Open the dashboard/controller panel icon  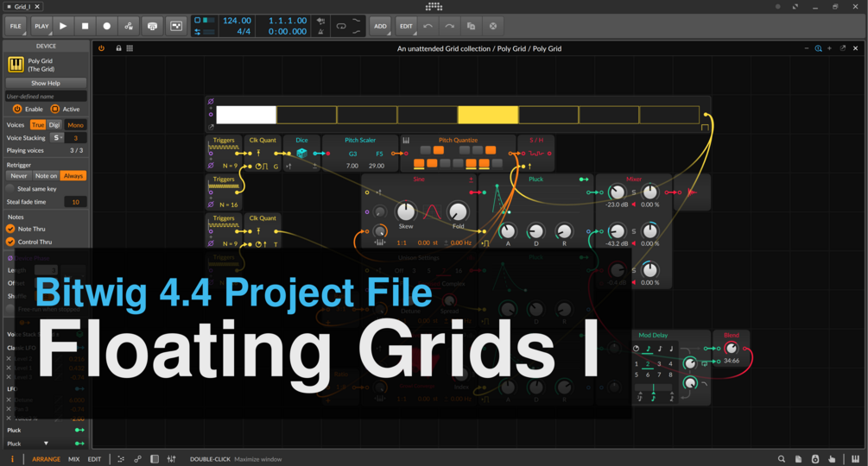[x=176, y=26]
